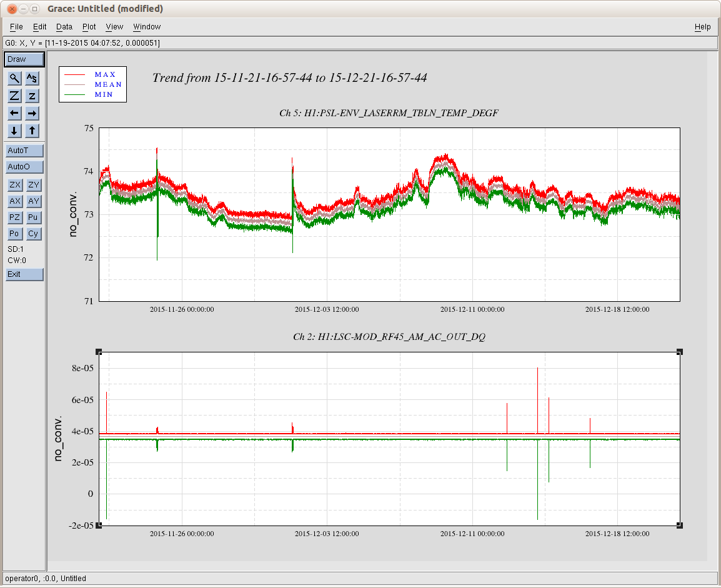Click the PZ button

coord(15,217)
